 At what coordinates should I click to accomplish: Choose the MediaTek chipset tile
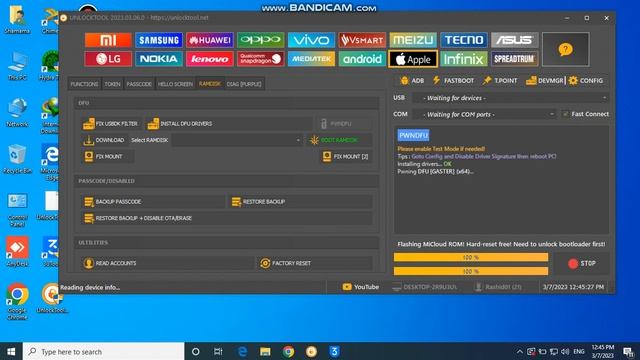(311, 59)
